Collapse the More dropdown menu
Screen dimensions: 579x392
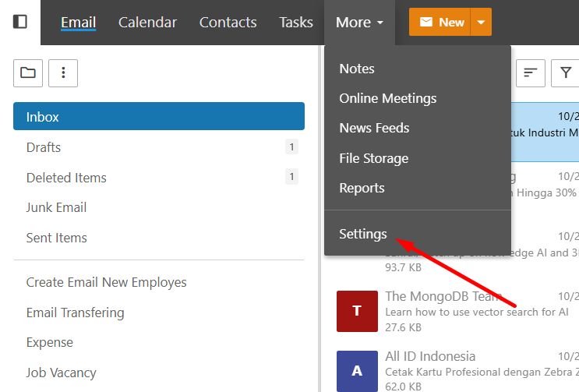pos(359,23)
